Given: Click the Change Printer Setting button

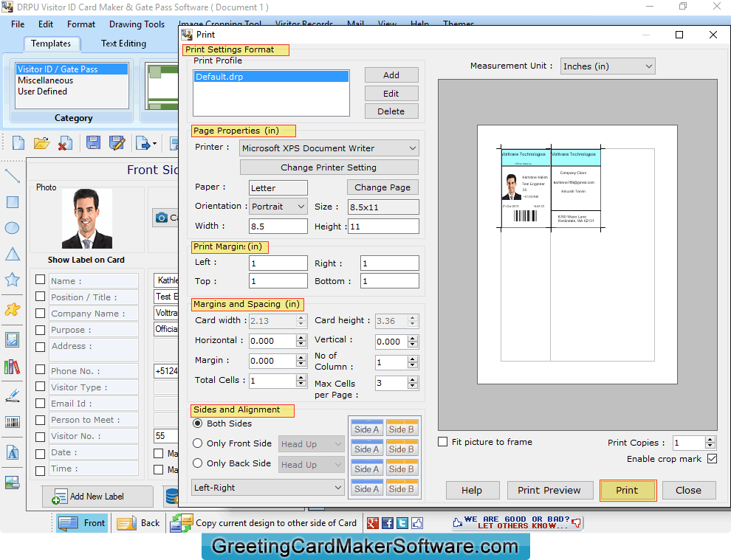Looking at the screenshot, I should (329, 167).
